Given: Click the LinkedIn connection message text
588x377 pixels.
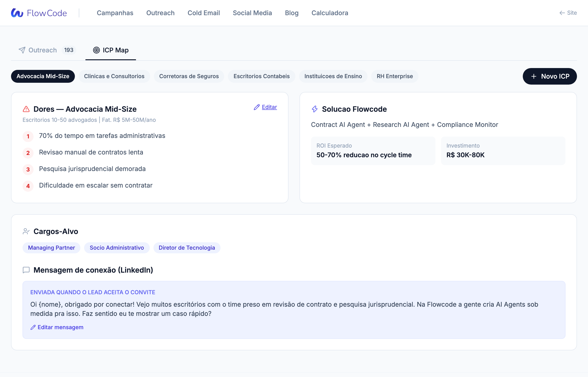Looking at the screenshot, I should [x=284, y=309].
